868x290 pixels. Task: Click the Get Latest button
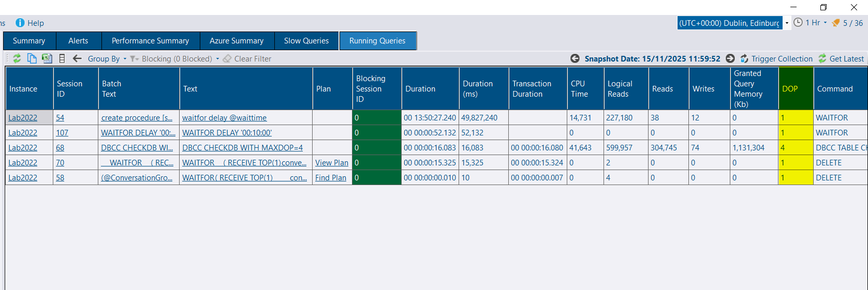pyautogui.click(x=841, y=59)
